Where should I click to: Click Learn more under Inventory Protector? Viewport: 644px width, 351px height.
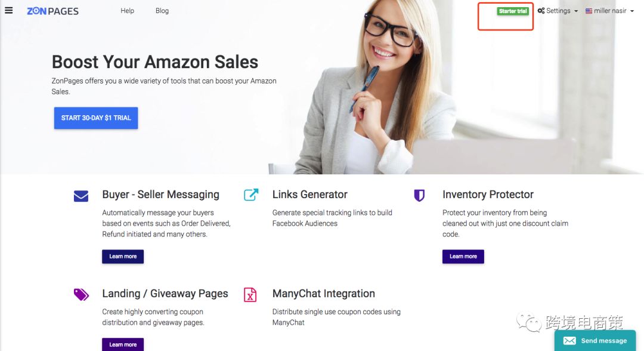(x=463, y=257)
